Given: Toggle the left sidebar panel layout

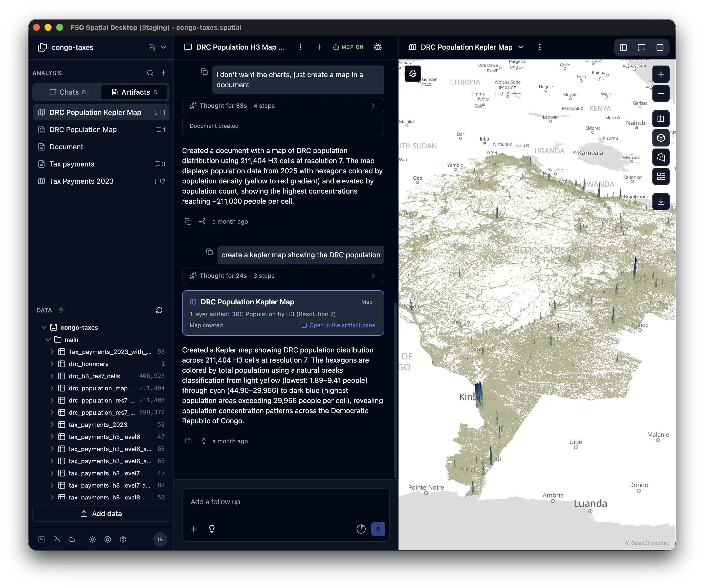Looking at the screenshot, I should (623, 47).
